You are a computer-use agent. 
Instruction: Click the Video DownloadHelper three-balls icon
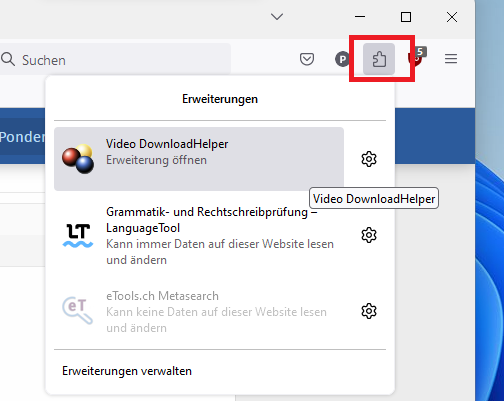pyautogui.click(x=78, y=159)
